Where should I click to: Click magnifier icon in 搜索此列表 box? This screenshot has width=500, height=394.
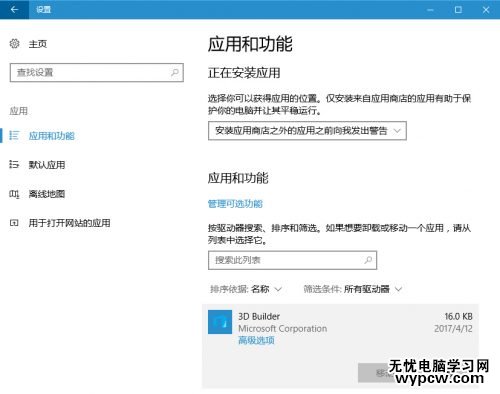(x=368, y=260)
